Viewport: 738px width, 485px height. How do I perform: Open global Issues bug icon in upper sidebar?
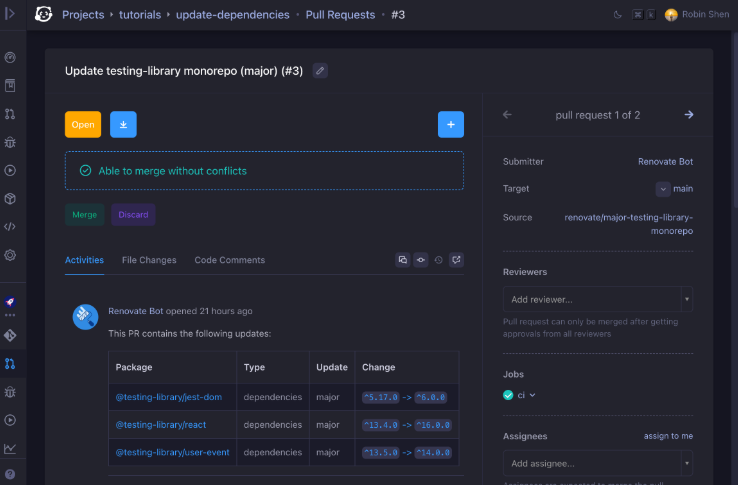(x=10, y=142)
